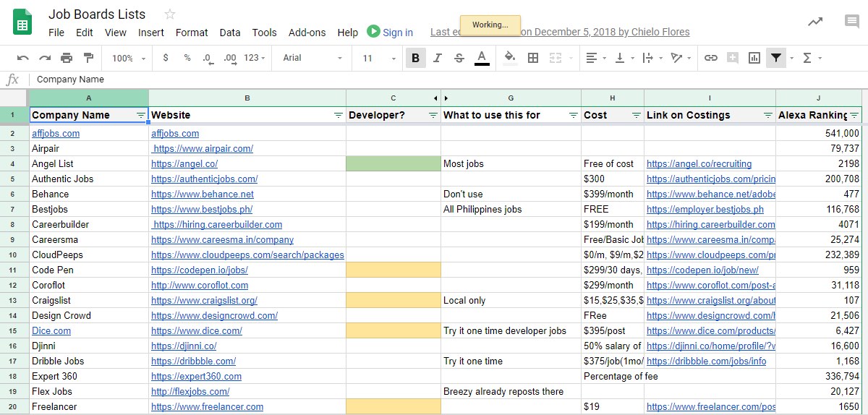The height and width of the screenshot is (415, 868).
Task: Click the insert comment icon
Action: [x=733, y=58]
